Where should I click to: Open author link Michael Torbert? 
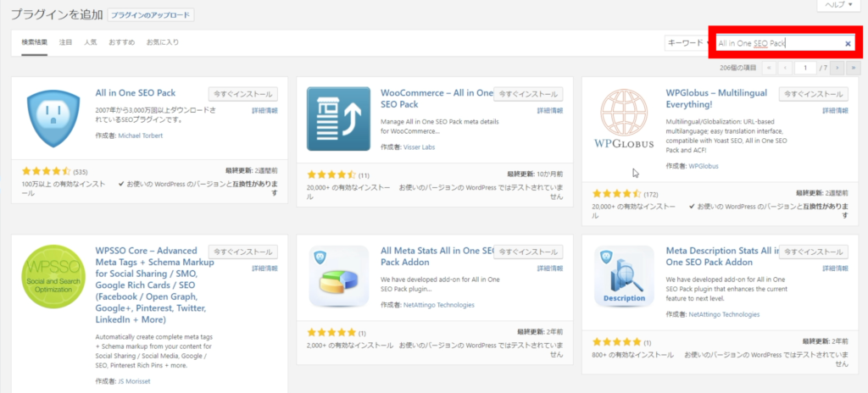(141, 136)
